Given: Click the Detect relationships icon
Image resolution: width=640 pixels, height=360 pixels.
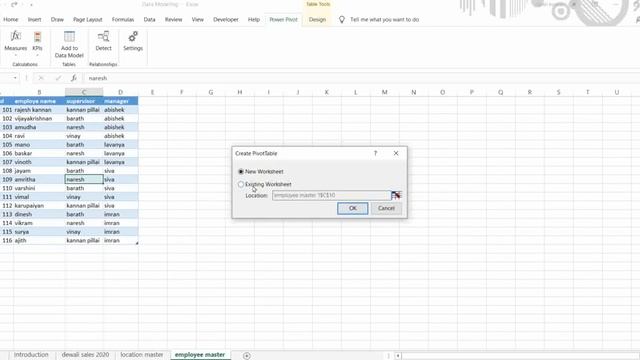Looking at the screenshot, I should tap(103, 37).
